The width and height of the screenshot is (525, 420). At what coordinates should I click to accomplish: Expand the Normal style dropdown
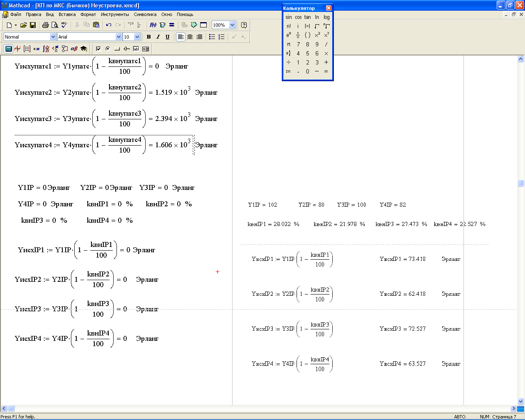53,37
